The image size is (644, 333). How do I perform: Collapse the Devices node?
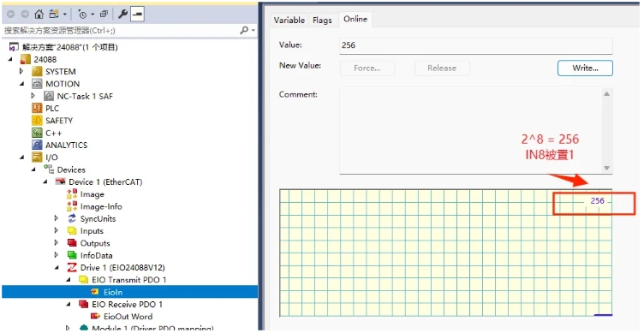[33, 169]
